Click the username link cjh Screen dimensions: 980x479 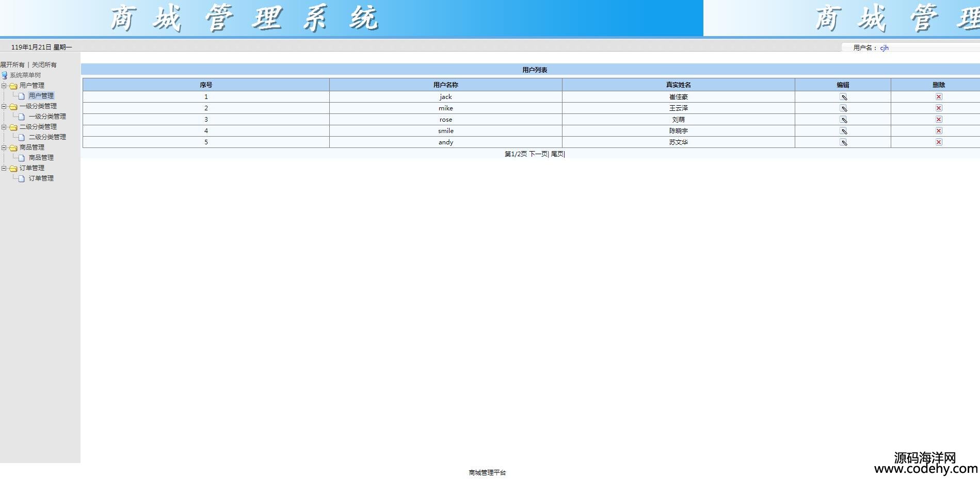pyautogui.click(x=885, y=48)
